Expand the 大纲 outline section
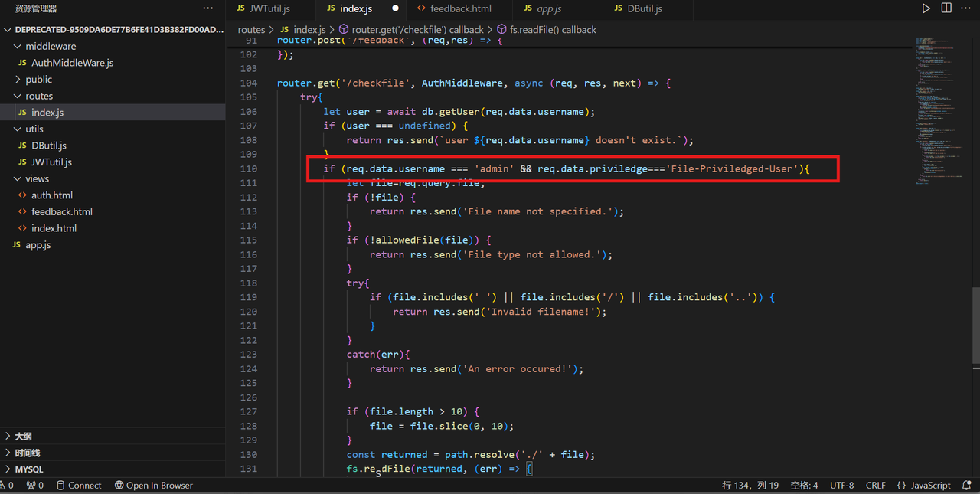980x494 pixels. pyautogui.click(x=23, y=436)
